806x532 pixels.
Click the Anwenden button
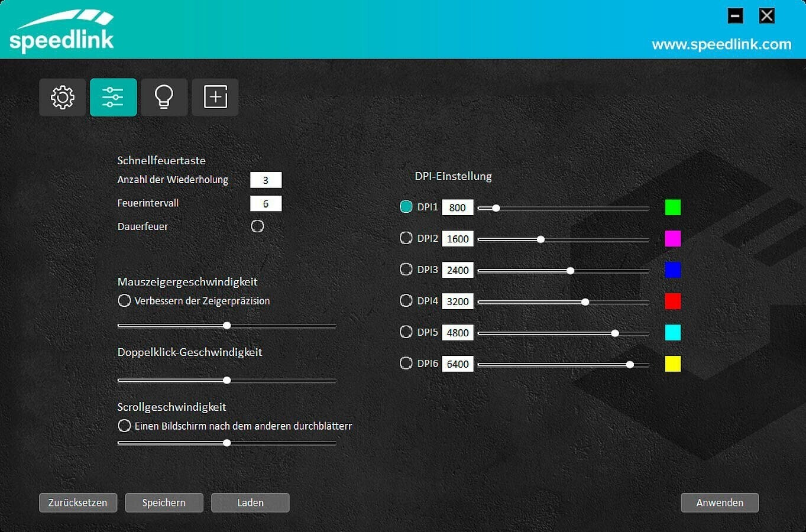click(x=720, y=502)
